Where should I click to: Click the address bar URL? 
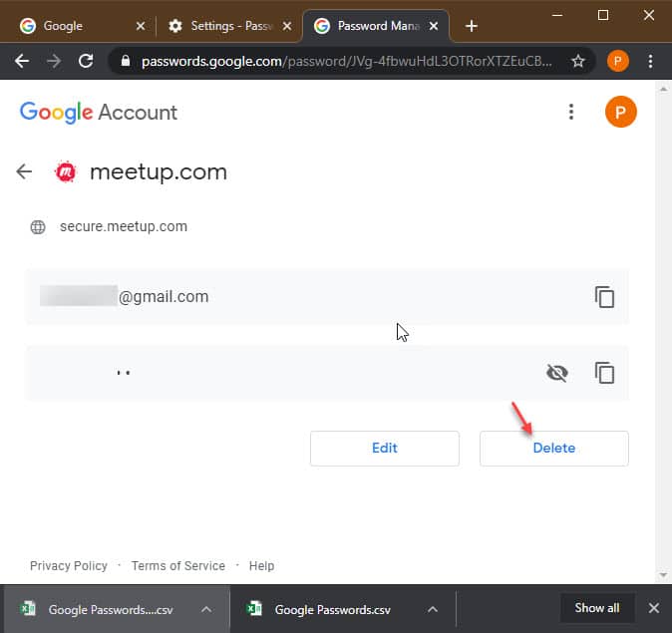coord(346,61)
